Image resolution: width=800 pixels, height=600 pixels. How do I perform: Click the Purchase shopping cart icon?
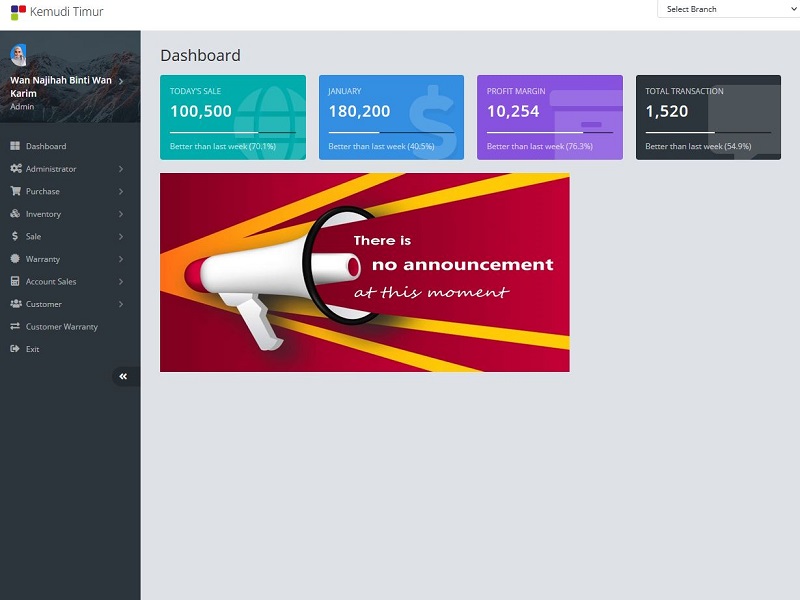coord(15,191)
